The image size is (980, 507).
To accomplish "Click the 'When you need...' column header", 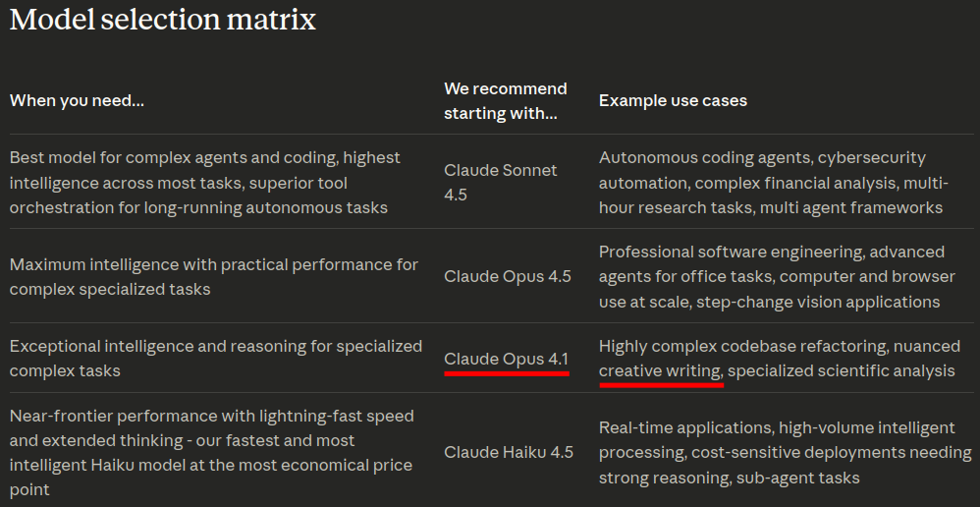I will coord(77,100).
